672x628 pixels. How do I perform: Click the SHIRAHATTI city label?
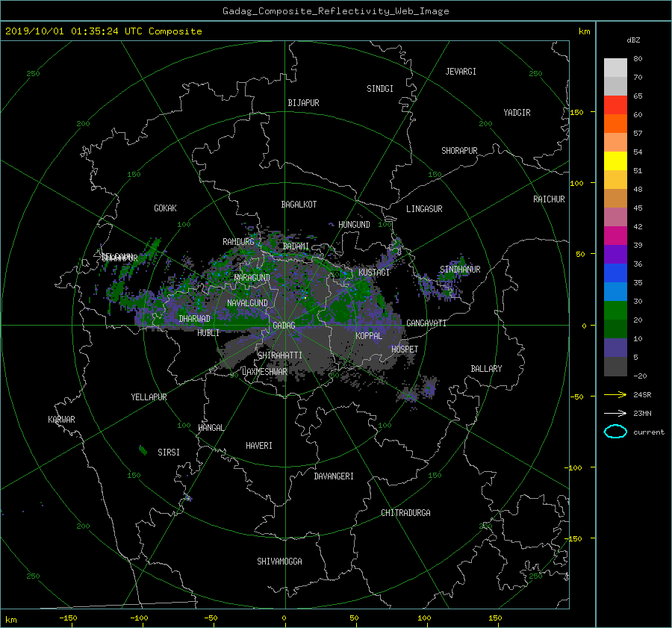(280, 355)
